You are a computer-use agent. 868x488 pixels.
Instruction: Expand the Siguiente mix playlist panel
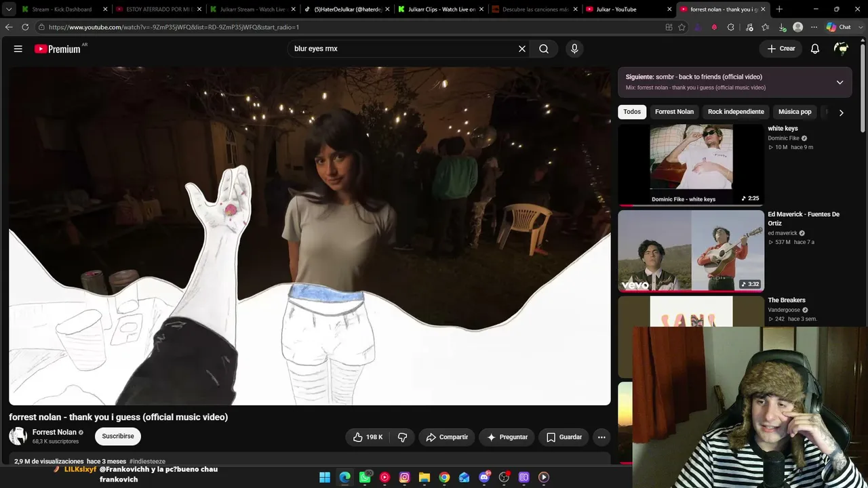[840, 82]
